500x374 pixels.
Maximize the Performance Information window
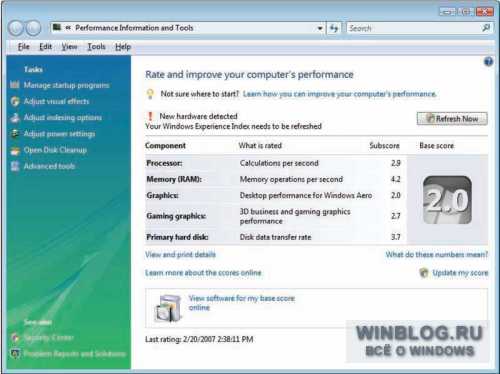point(465,12)
